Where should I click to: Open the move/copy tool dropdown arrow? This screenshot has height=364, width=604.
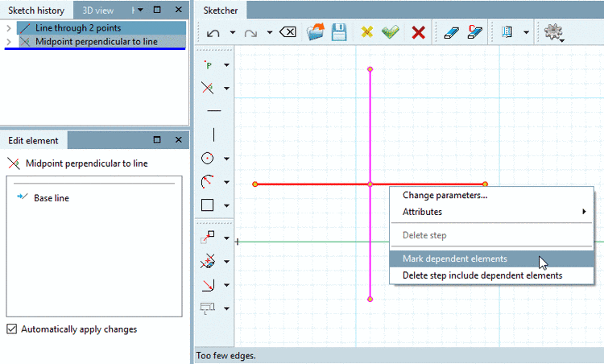226,238
